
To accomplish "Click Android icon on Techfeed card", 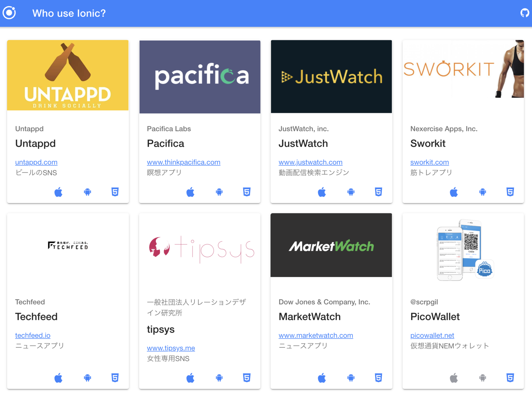I will pyautogui.click(x=87, y=378).
